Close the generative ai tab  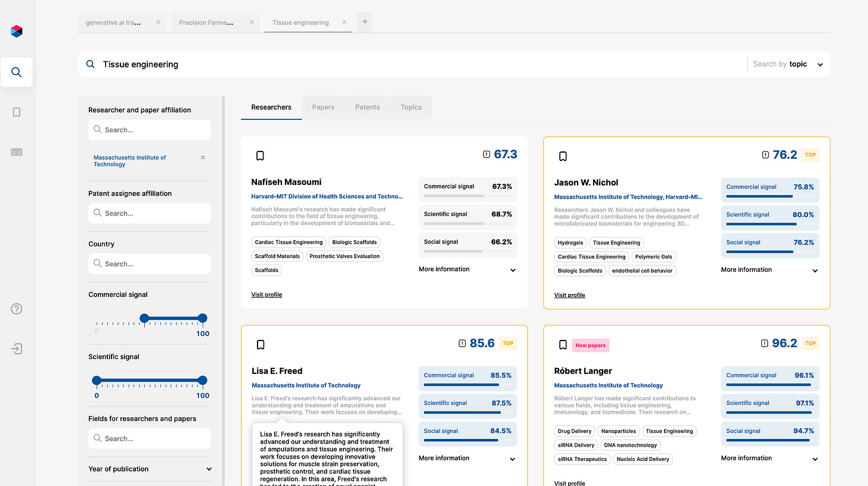click(x=158, y=22)
